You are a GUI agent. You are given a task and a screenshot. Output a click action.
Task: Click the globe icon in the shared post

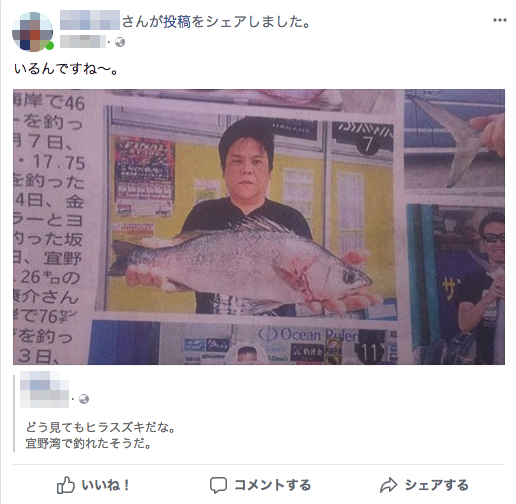coord(84,399)
